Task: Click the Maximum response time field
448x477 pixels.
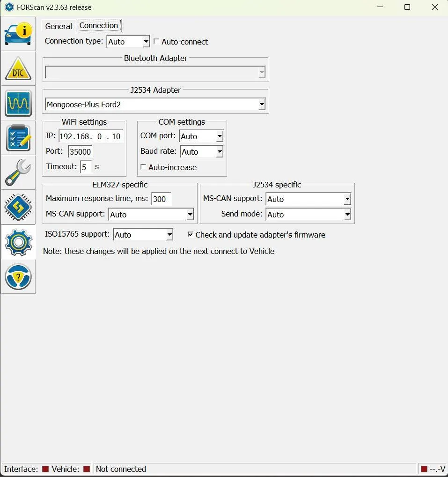Action: 161,199
